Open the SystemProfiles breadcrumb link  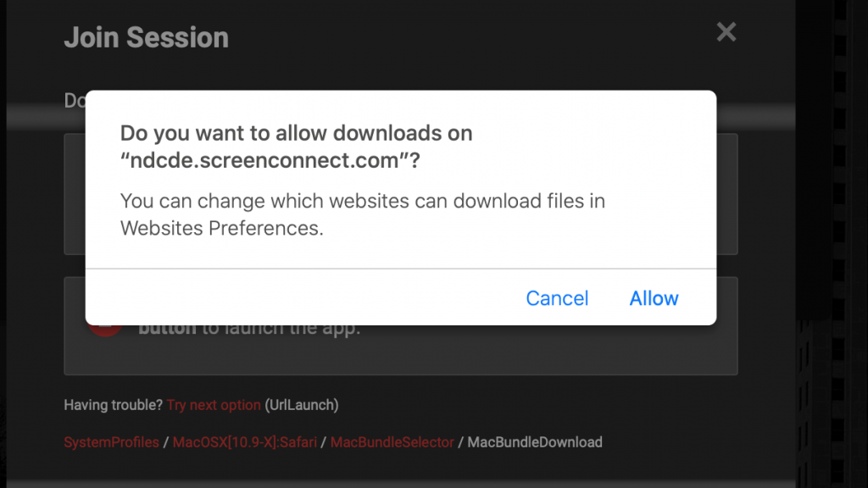pos(111,442)
